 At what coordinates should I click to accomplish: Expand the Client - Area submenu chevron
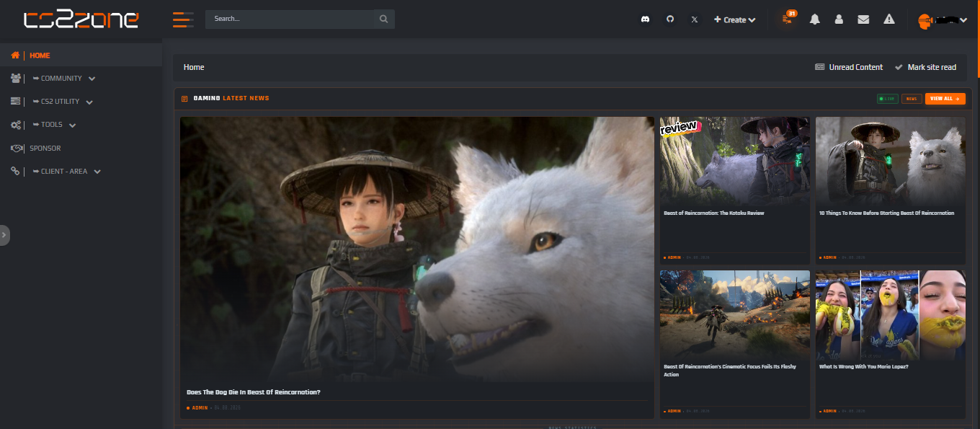(x=97, y=172)
